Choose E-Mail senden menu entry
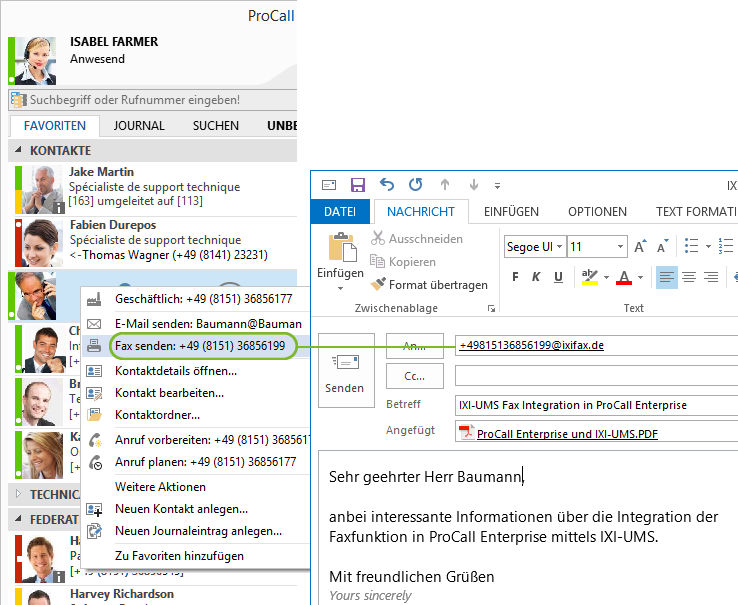The image size is (738, 605). [x=195, y=323]
